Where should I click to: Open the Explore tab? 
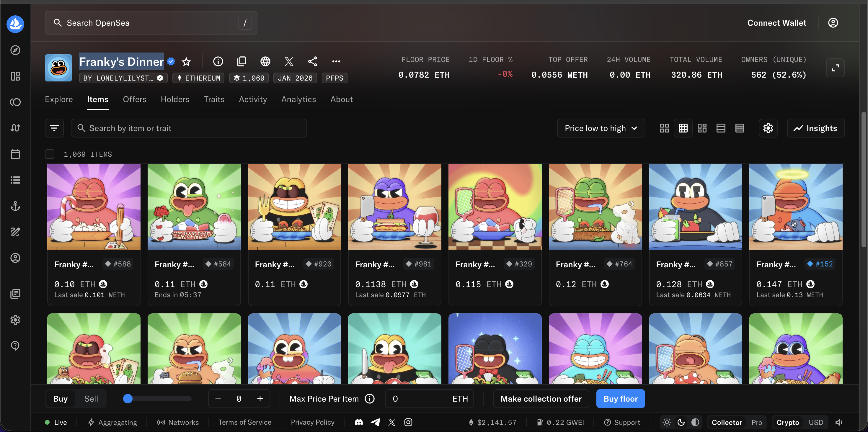(x=59, y=99)
